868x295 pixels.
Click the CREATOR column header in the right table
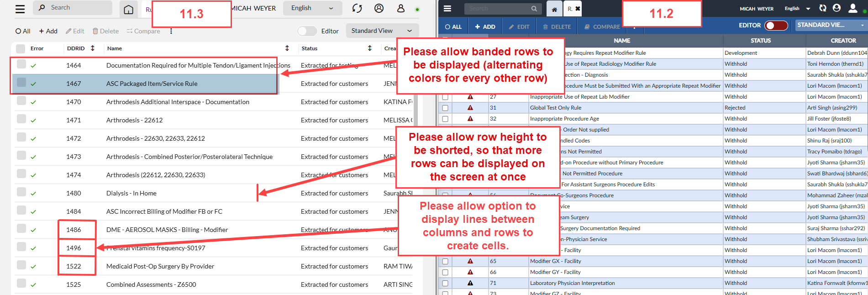tap(836, 41)
